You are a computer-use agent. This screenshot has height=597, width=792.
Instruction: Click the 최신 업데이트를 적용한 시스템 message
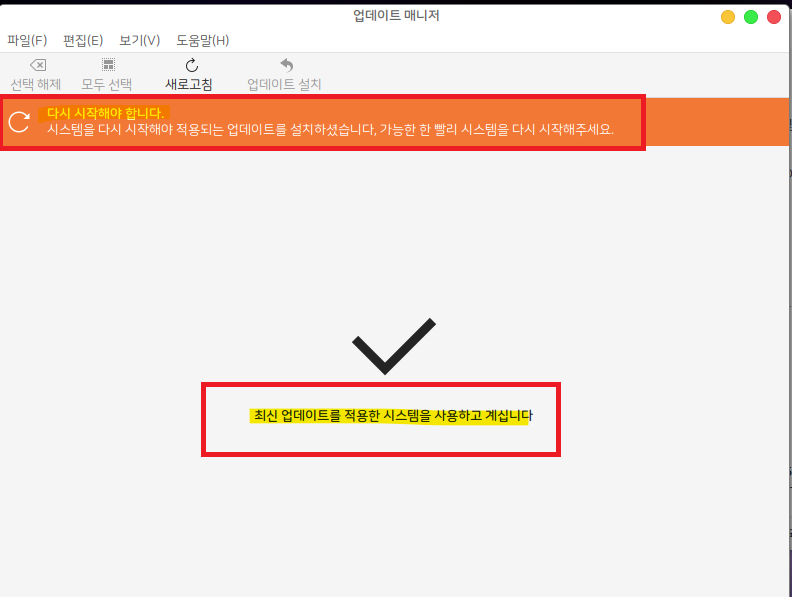pyautogui.click(x=393, y=416)
